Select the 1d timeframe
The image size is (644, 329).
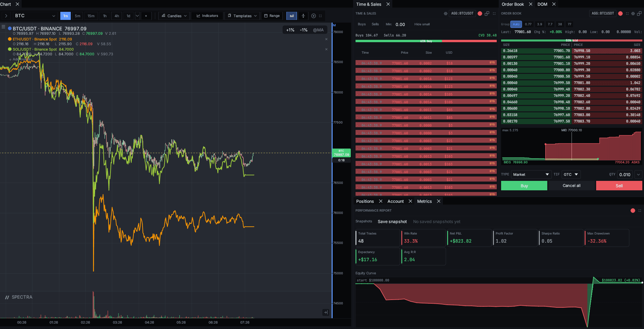tap(128, 16)
